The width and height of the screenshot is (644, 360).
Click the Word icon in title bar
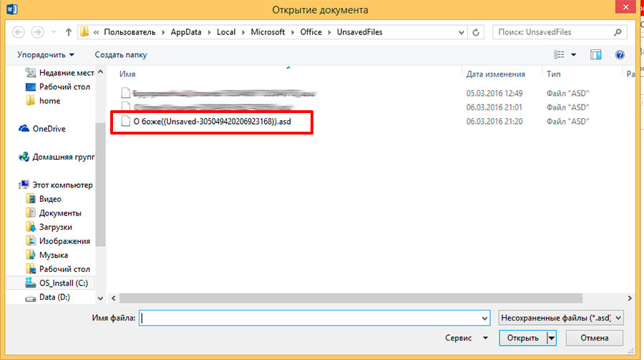click(12, 9)
